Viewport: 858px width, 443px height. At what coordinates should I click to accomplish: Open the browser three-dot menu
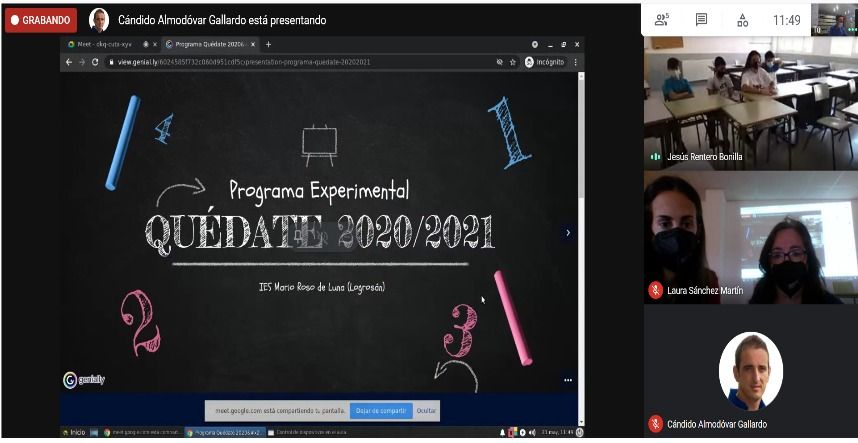point(576,62)
